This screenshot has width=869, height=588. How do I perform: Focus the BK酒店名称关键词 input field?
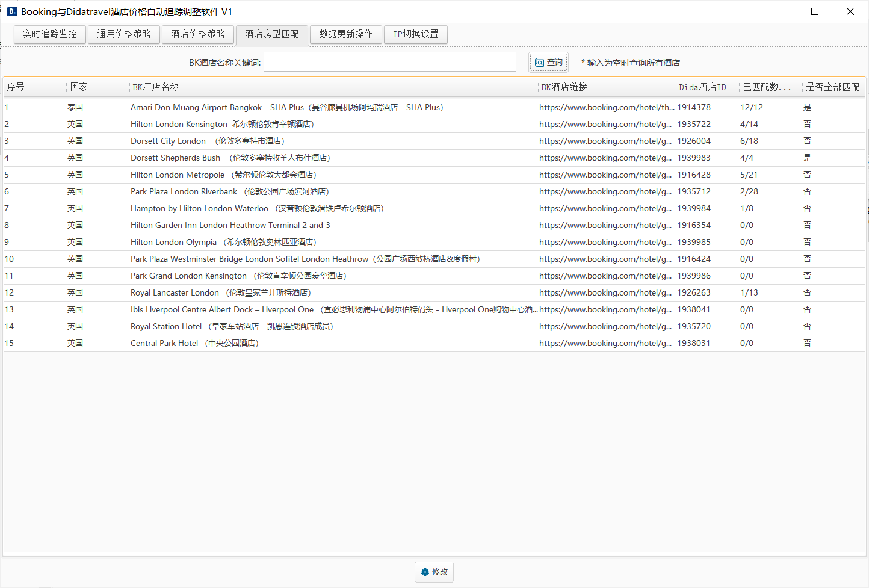pyautogui.click(x=390, y=62)
